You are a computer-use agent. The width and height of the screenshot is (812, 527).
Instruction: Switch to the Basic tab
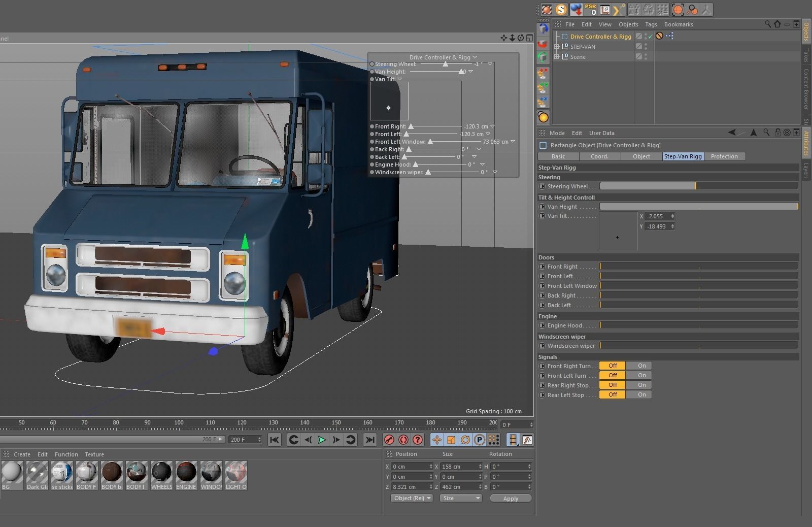558,156
